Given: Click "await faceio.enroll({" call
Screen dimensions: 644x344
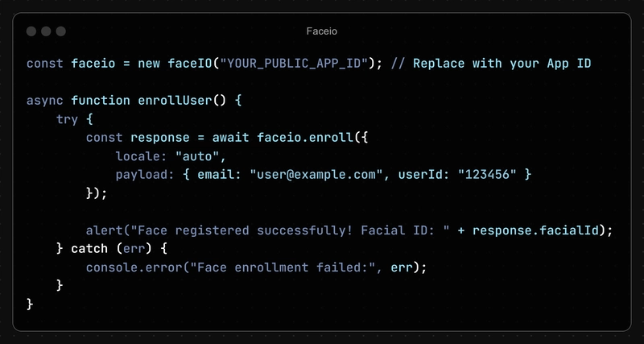Looking at the screenshot, I should click(x=290, y=138).
